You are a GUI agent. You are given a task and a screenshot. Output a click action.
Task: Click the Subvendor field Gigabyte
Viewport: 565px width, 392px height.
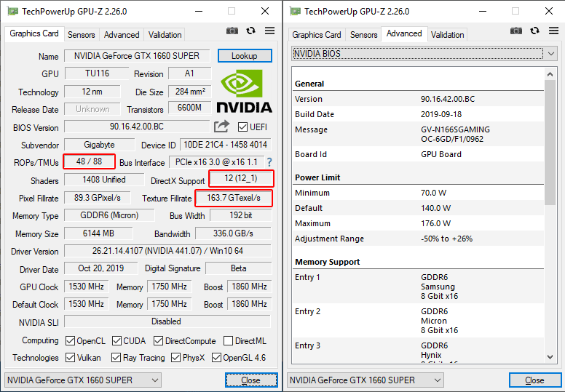(100, 145)
